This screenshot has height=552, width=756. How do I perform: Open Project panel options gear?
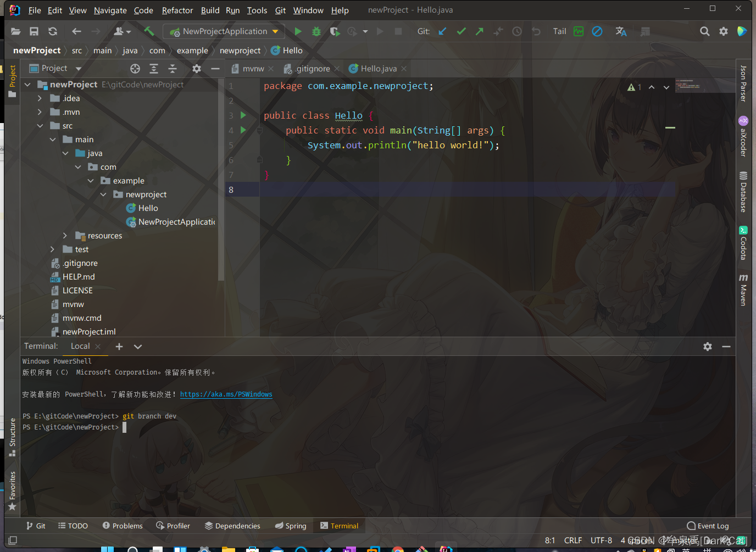[x=197, y=69]
